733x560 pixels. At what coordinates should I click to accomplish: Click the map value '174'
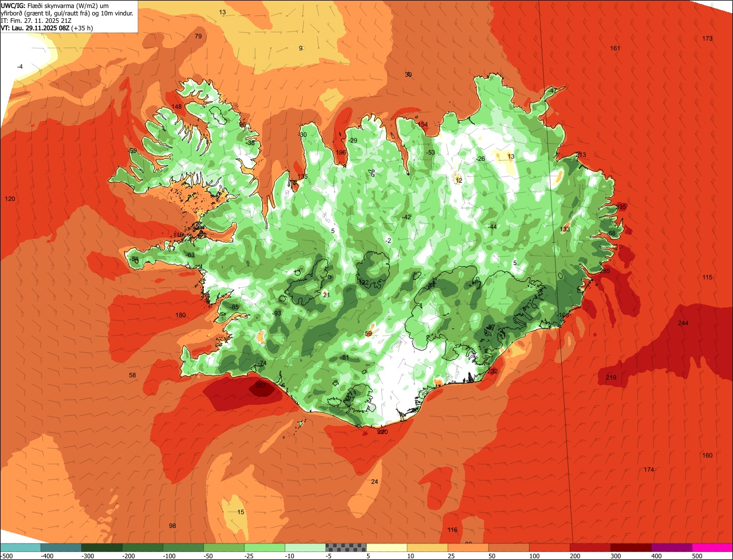(x=649, y=470)
